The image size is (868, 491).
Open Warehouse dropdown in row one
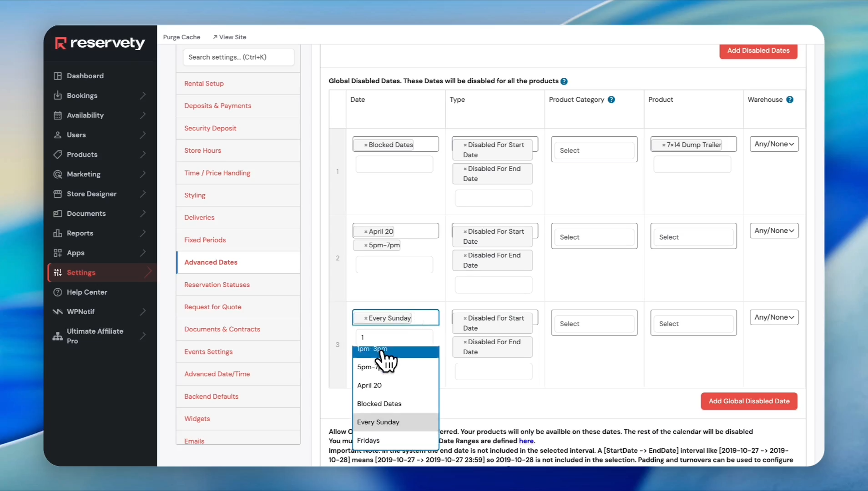pos(774,144)
